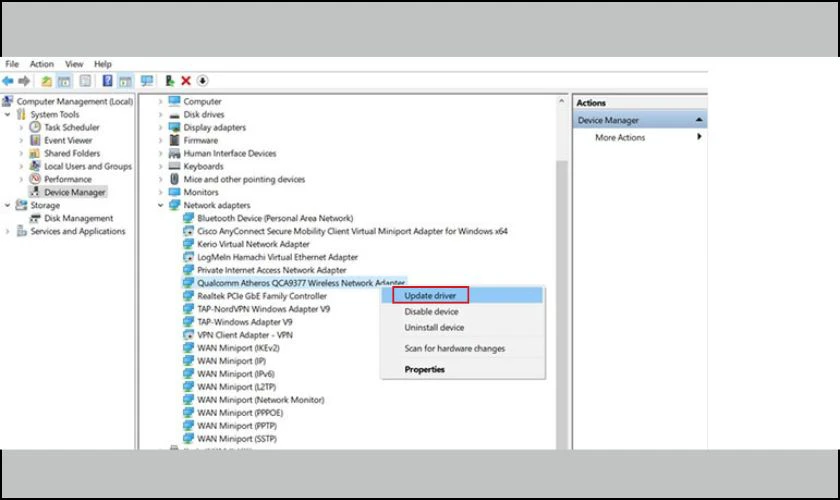Open the Properties toolbar icon
Screen dimensions: 840x500
pos(85,81)
